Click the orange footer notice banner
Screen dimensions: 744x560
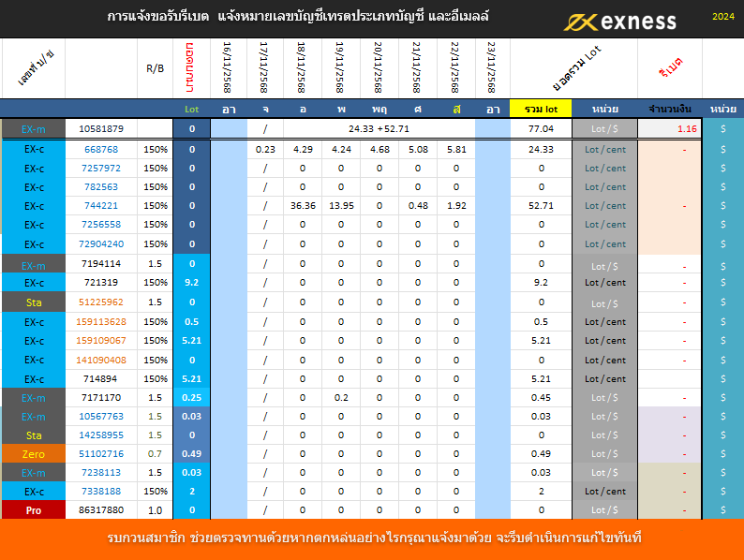(372, 539)
